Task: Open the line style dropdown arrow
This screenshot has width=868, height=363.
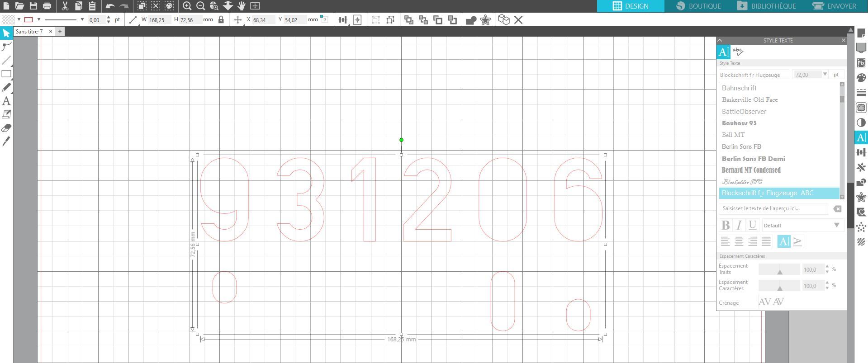Action: (x=82, y=20)
